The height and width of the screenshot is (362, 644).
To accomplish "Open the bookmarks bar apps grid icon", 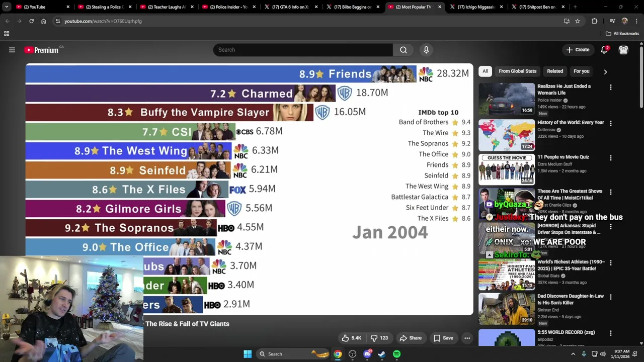I will 7,34.
